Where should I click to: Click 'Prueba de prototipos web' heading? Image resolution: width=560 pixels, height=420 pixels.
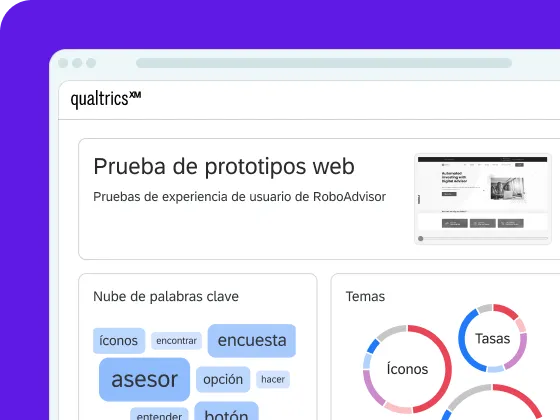coord(224,167)
